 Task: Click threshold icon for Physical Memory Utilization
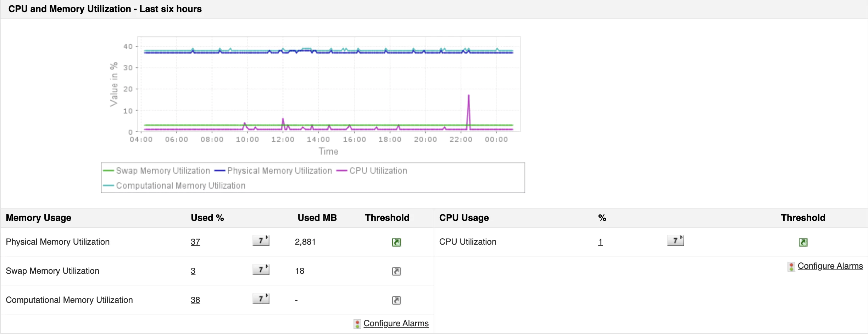pyautogui.click(x=396, y=242)
